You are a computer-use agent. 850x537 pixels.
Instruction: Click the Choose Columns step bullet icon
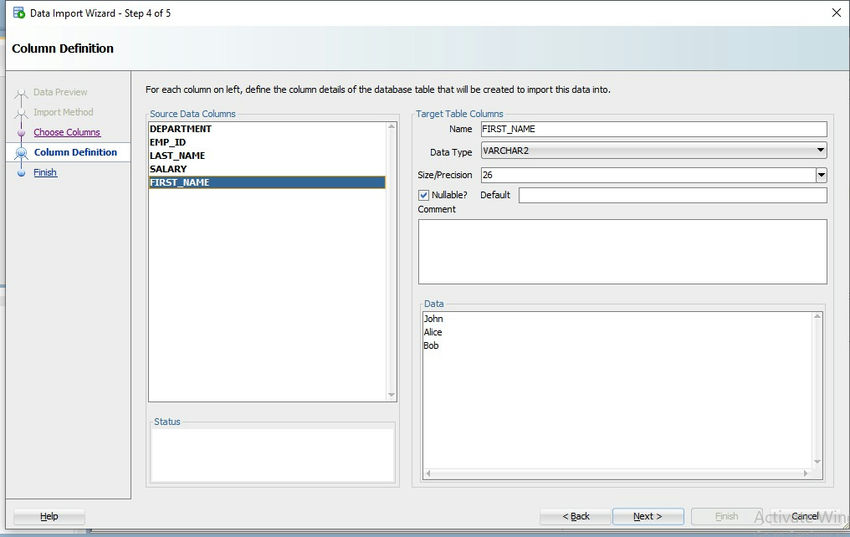pyautogui.click(x=21, y=133)
